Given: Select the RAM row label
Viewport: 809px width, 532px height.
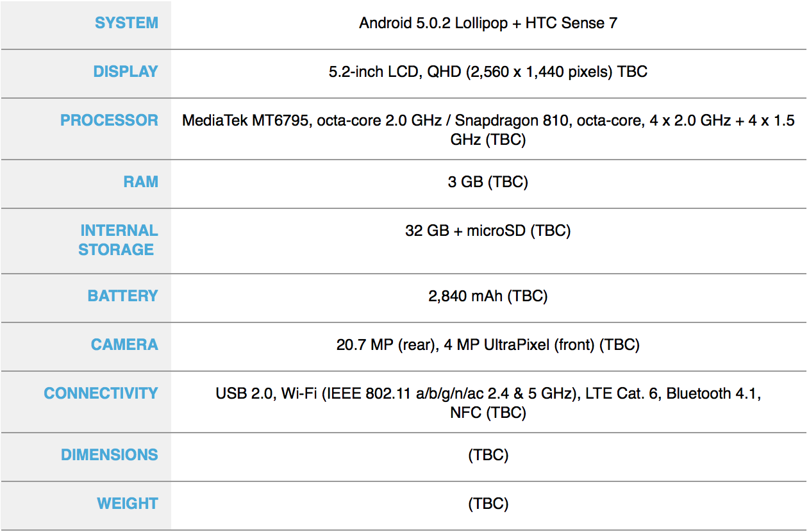Looking at the screenshot, I should pyautogui.click(x=140, y=182).
